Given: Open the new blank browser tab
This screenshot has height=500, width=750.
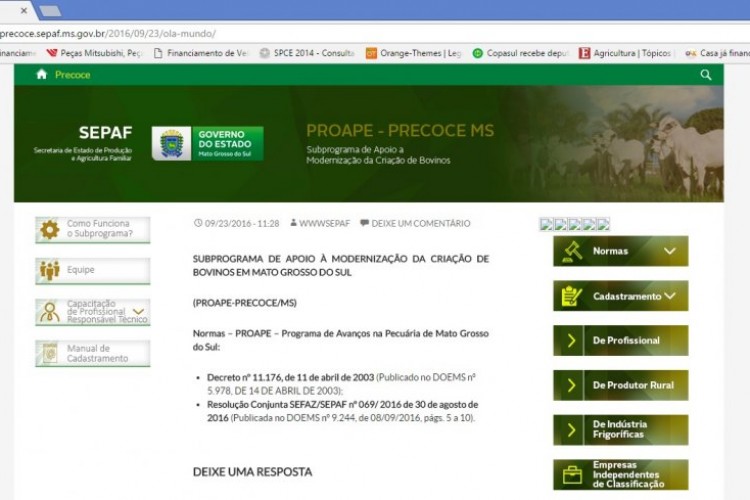Looking at the screenshot, I should click(x=50, y=11).
